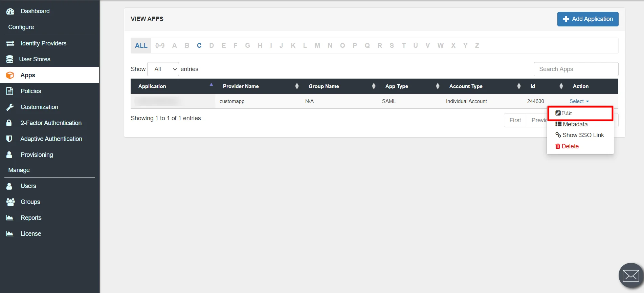Filter apps by 0-9 tab
Image resolution: width=644 pixels, height=293 pixels.
pyautogui.click(x=160, y=45)
